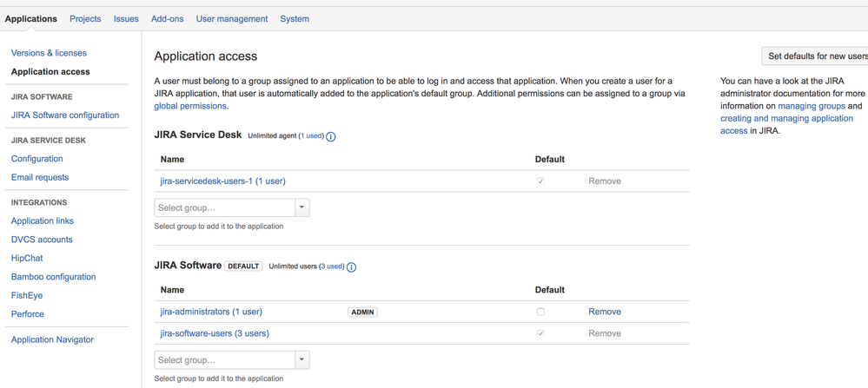The width and height of the screenshot is (868, 388).
Task: Click Set defaults for new users button
Action: point(815,56)
